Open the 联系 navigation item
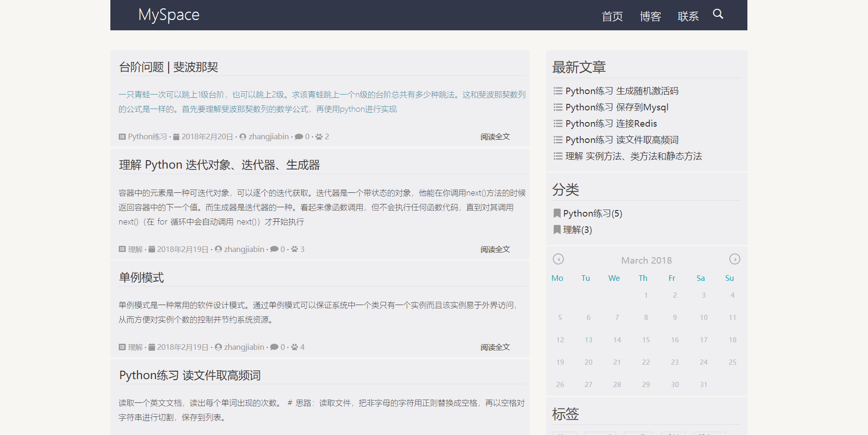Image resolution: width=868 pixels, height=435 pixels. tap(688, 16)
